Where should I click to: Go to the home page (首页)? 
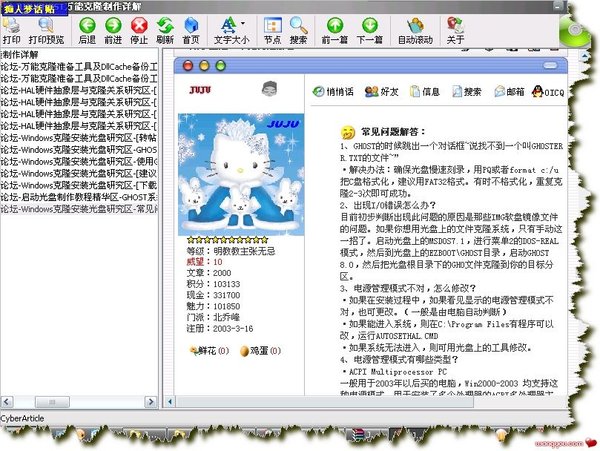(x=191, y=31)
